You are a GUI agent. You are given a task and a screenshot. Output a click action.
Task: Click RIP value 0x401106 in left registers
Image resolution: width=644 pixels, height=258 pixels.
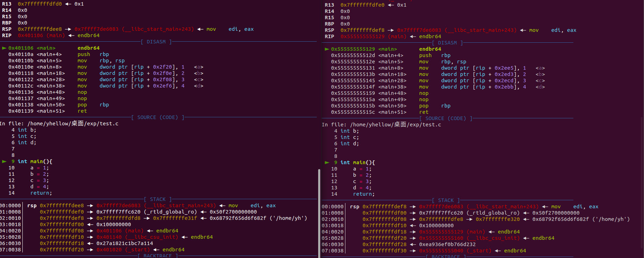[x=30, y=35]
